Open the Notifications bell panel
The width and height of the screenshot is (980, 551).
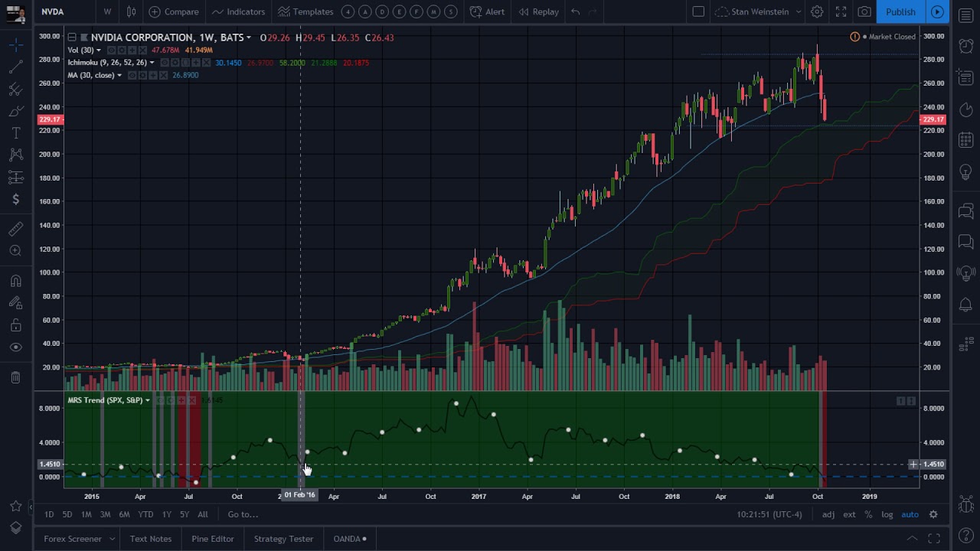point(966,305)
